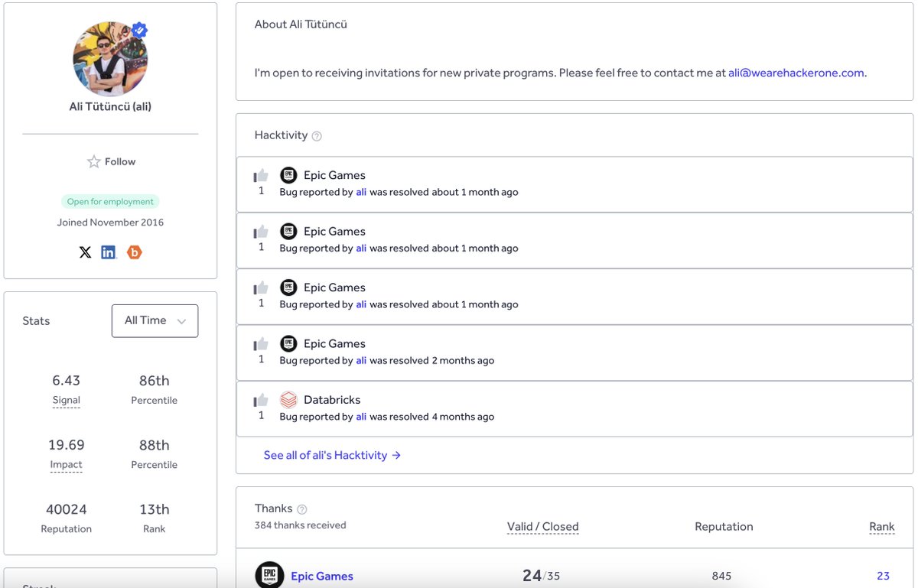Open the Epic Games link in Thanks table
Screen dimensions: 918x588
[x=322, y=576]
